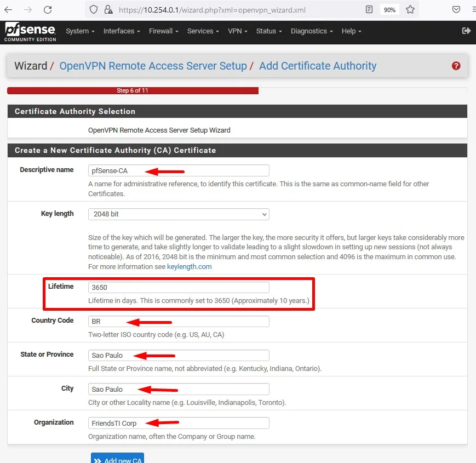Open the red help question mark icon
476x463 pixels.
(456, 66)
